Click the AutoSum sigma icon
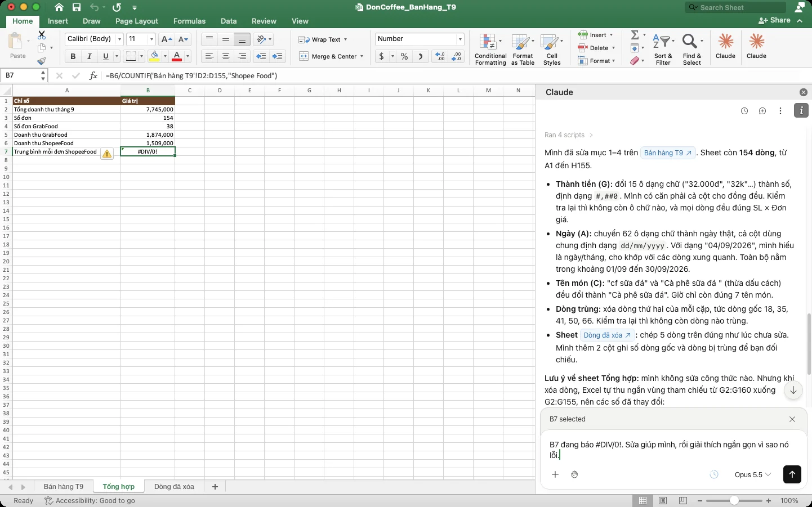 coord(635,35)
